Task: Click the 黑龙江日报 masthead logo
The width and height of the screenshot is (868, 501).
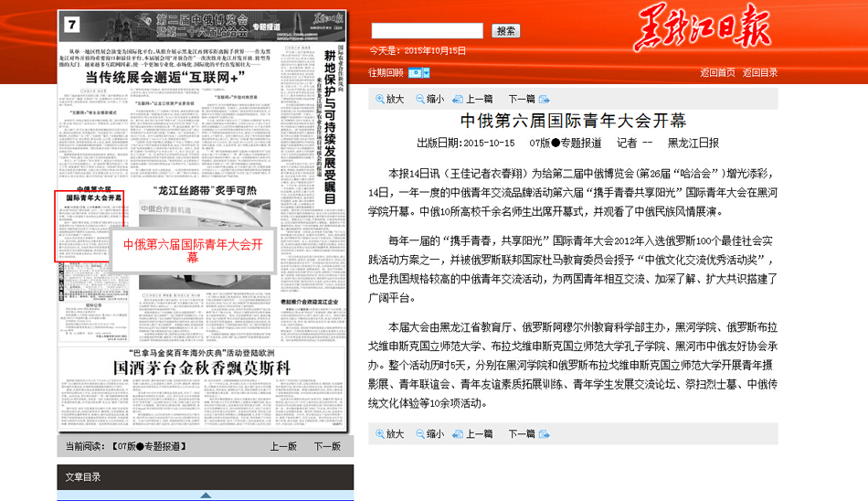Action: coord(703,27)
